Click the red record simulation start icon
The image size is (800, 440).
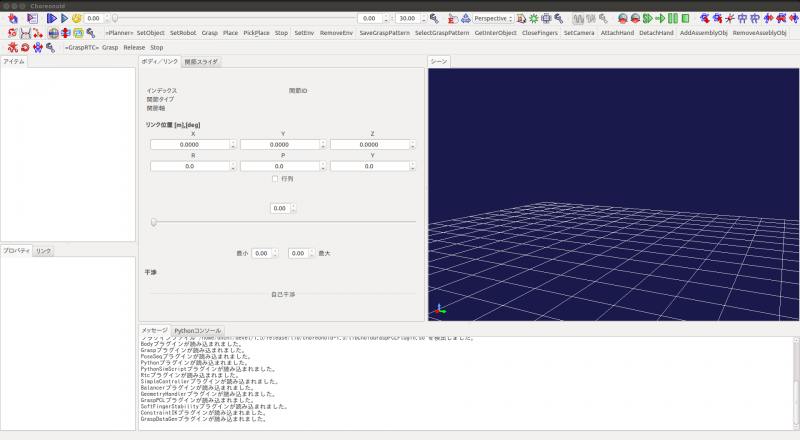[622, 18]
